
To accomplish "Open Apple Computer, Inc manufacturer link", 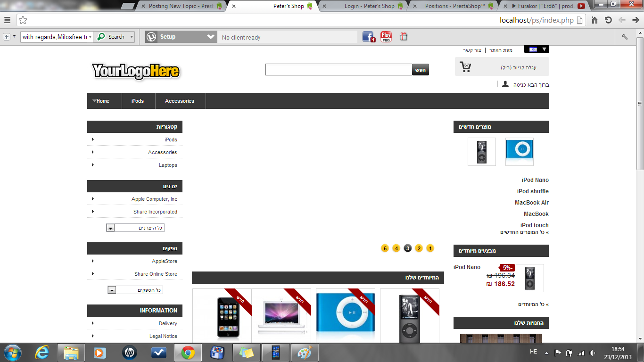I will coord(155,199).
